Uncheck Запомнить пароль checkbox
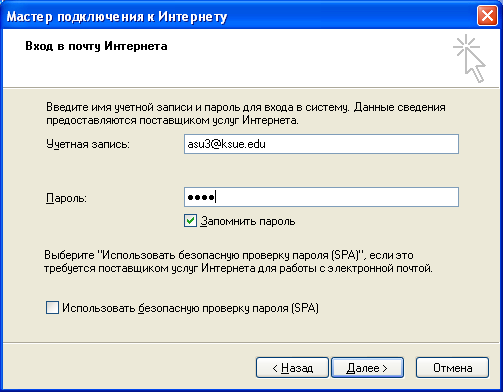 (190, 221)
